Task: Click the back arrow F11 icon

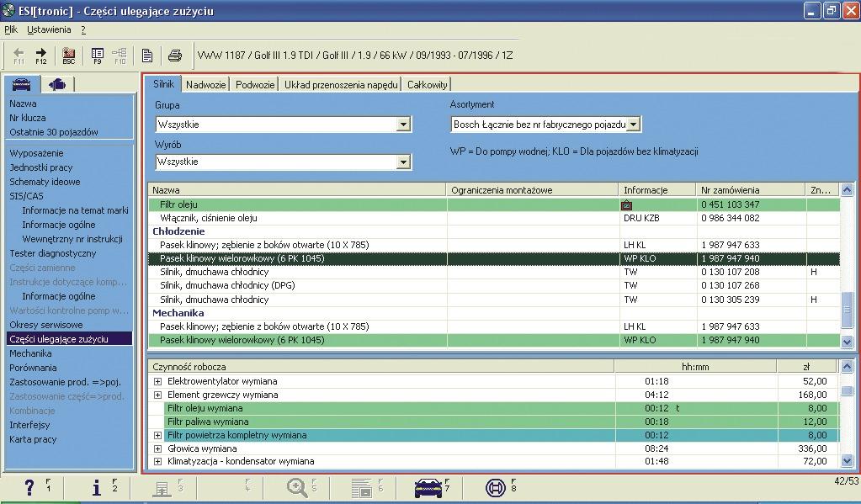Action: coord(19,55)
